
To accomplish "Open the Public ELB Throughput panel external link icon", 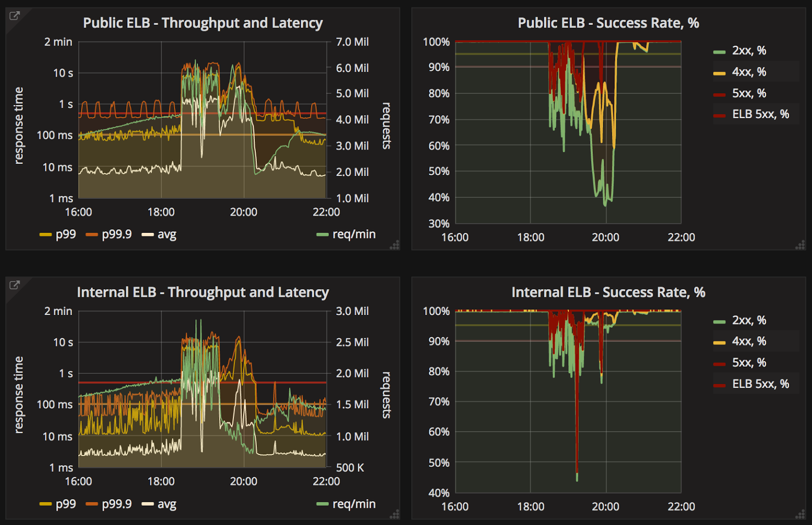I will click(x=15, y=16).
